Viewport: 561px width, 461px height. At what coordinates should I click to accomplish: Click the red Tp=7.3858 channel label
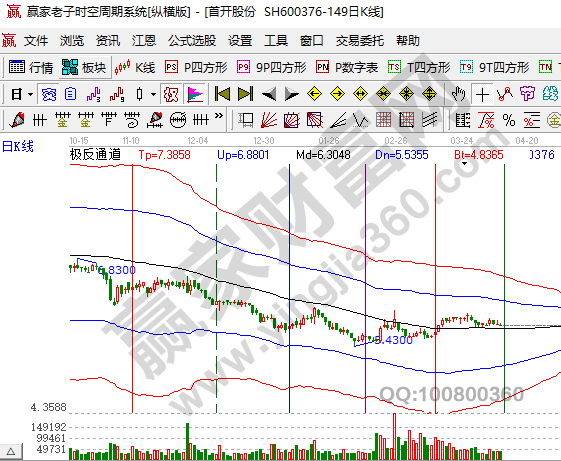click(165, 155)
